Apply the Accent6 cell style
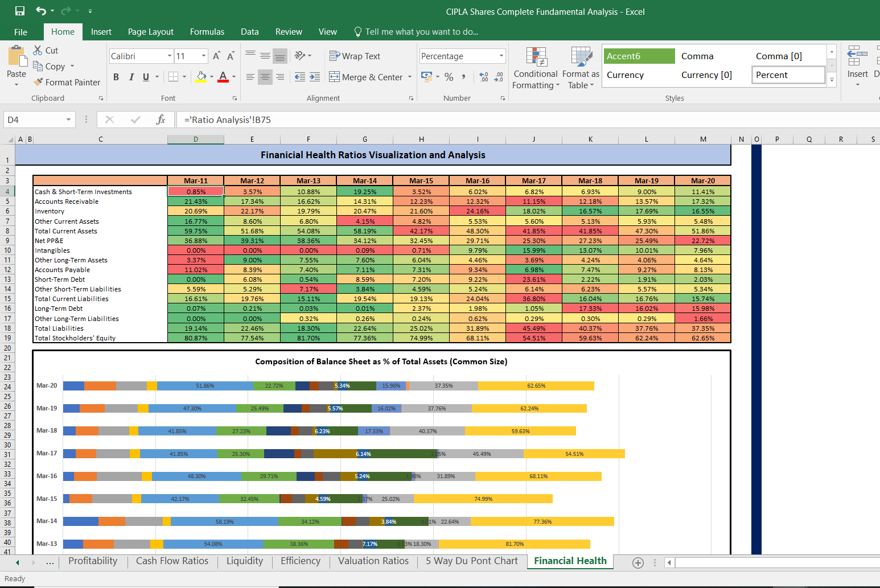The image size is (880, 588). 639,56
